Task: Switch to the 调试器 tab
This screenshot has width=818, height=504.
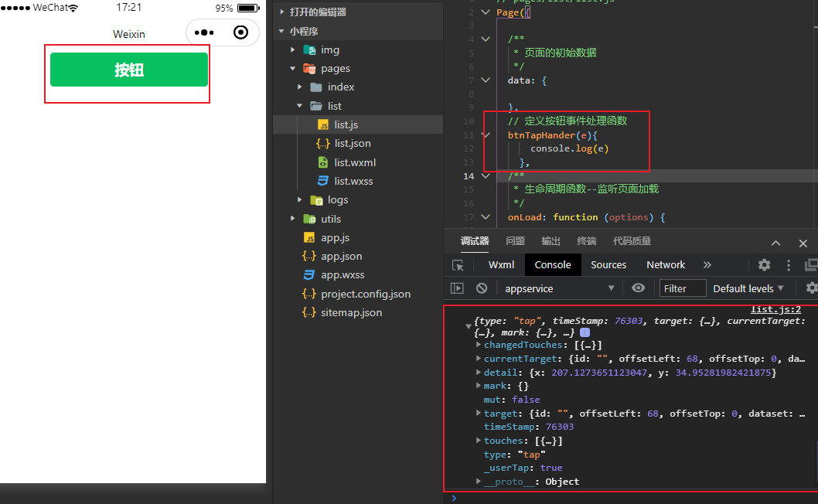Action: click(x=475, y=241)
